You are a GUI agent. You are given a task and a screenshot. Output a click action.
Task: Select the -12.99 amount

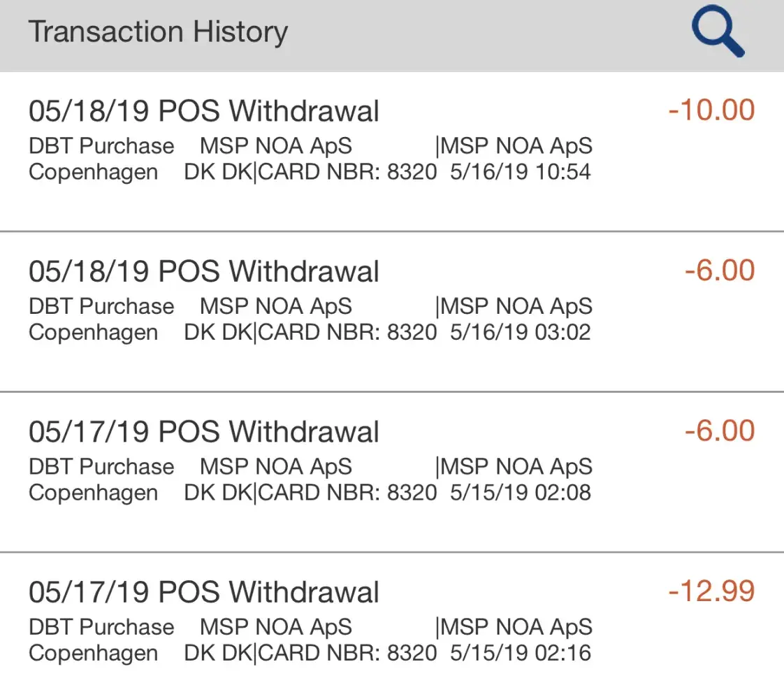coord(711,591)
